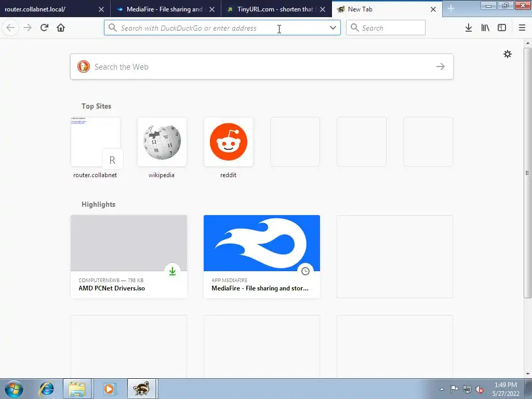
Task: Submit web search with arrow button
Action: tap(441, 66)
